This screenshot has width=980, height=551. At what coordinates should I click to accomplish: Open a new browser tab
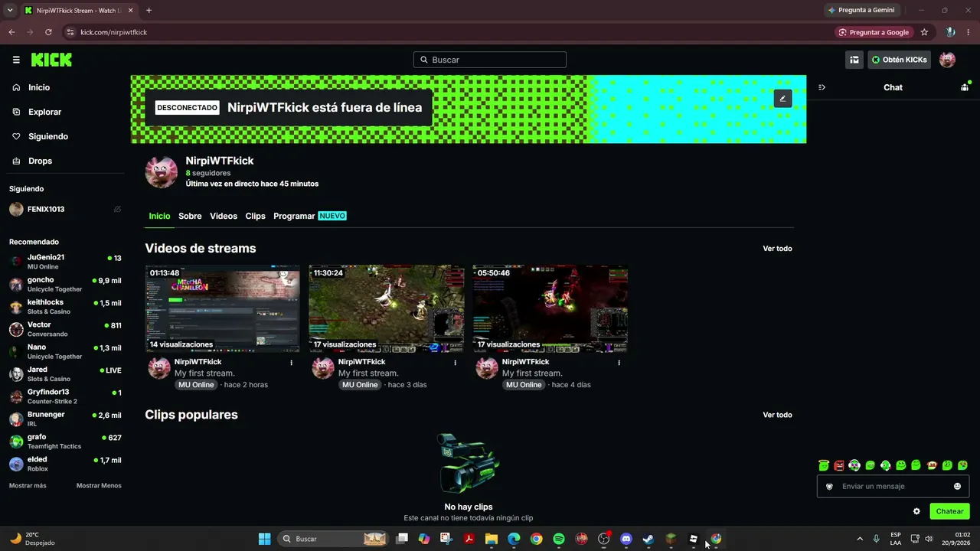pyautogui.click(x=149, y=11)
